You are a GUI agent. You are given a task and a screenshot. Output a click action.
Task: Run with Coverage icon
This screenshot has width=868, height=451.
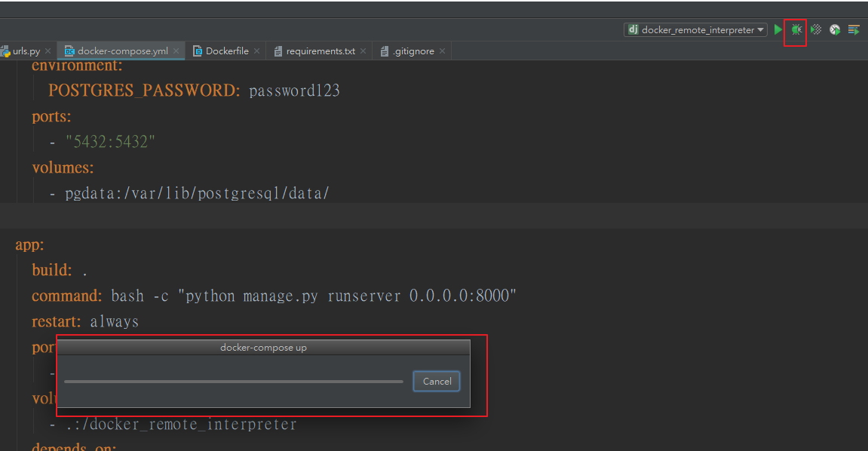pos(816,29)
